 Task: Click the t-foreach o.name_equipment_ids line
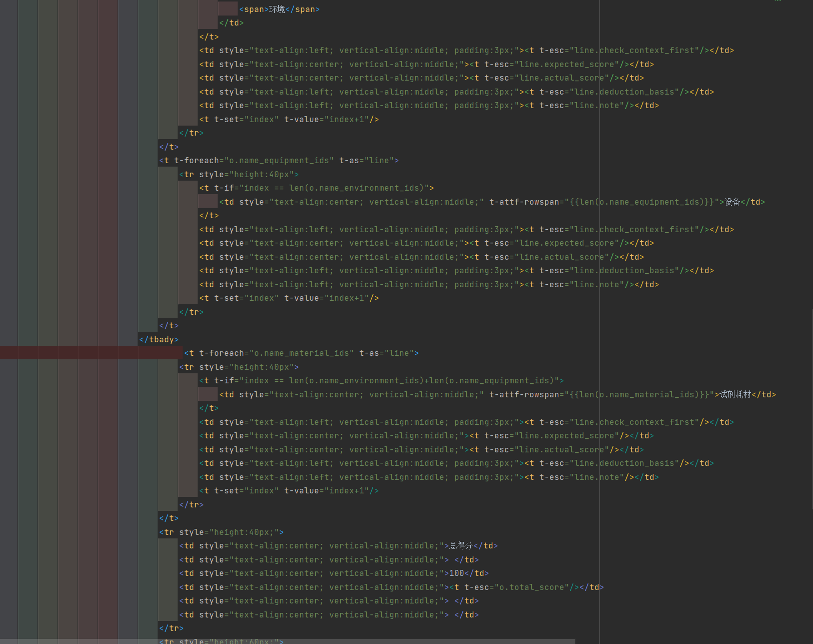[x=279, y=161]
